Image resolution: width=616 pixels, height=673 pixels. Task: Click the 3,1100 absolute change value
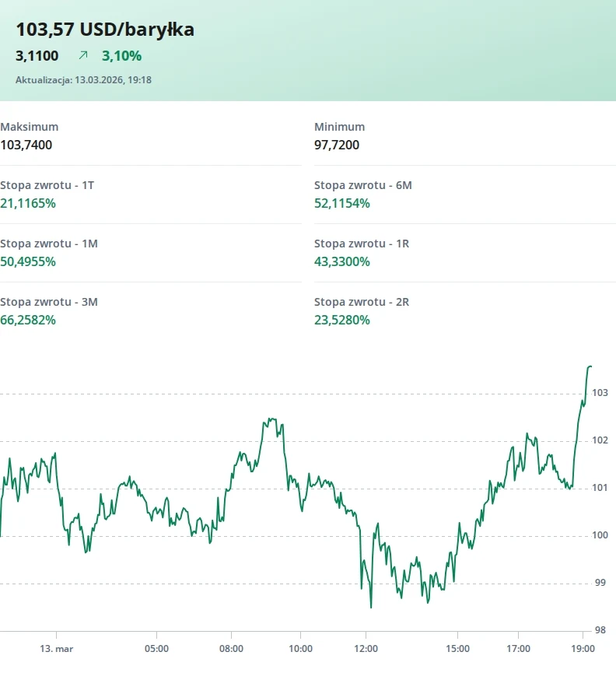click(37, 55)
